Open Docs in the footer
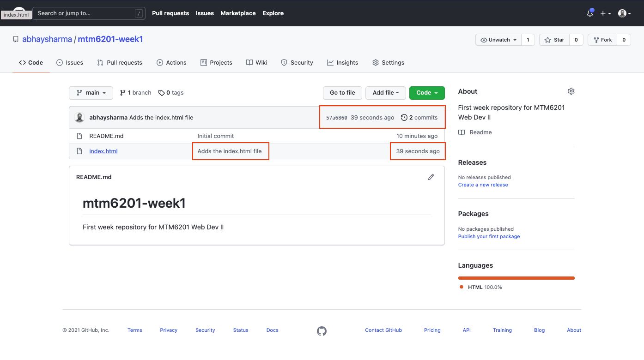This screenshot has width=644, height=360. coord(273,330)
